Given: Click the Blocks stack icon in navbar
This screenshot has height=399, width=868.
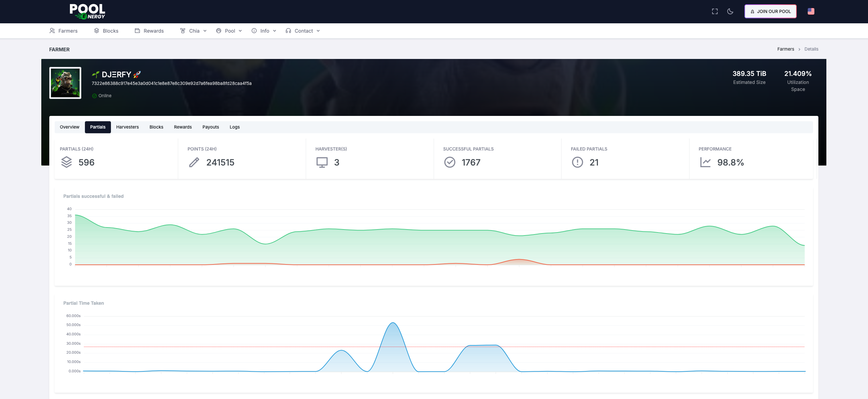Looking at the screenshot, I should coord(97,31).
